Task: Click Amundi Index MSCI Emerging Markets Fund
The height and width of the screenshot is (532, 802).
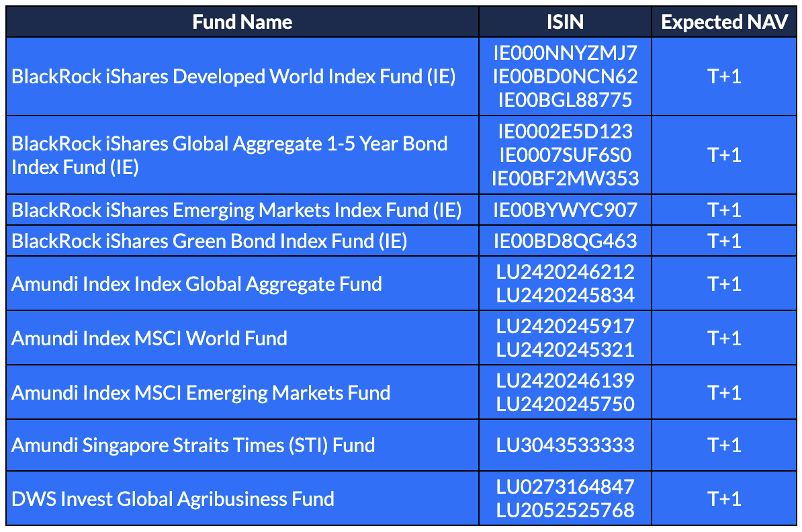Action: [201, 392]
